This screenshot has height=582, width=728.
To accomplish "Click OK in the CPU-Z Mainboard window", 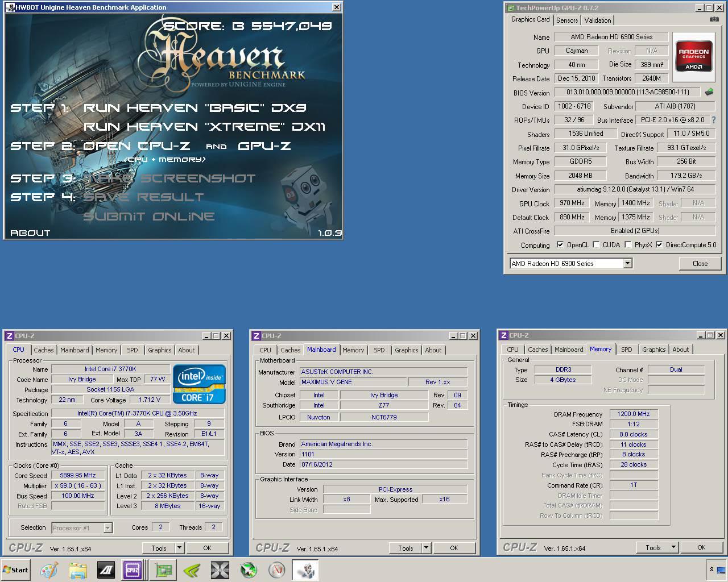I will tap(454, 548).
